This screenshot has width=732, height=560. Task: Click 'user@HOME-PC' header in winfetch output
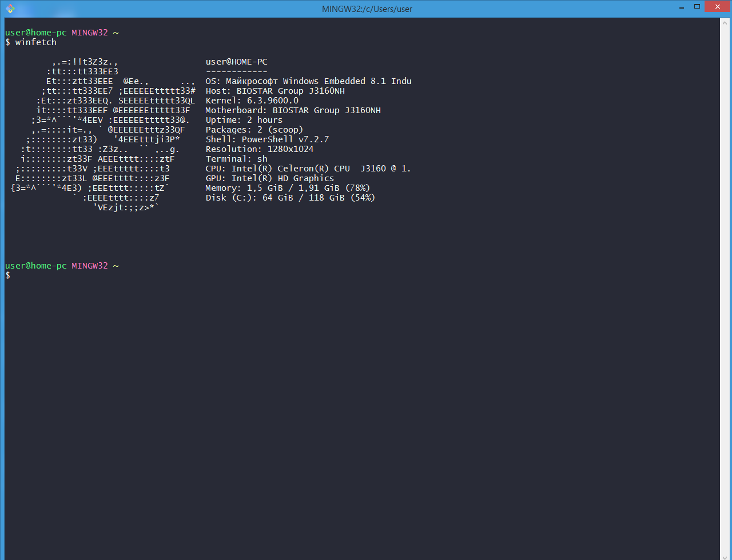[237, 62]
